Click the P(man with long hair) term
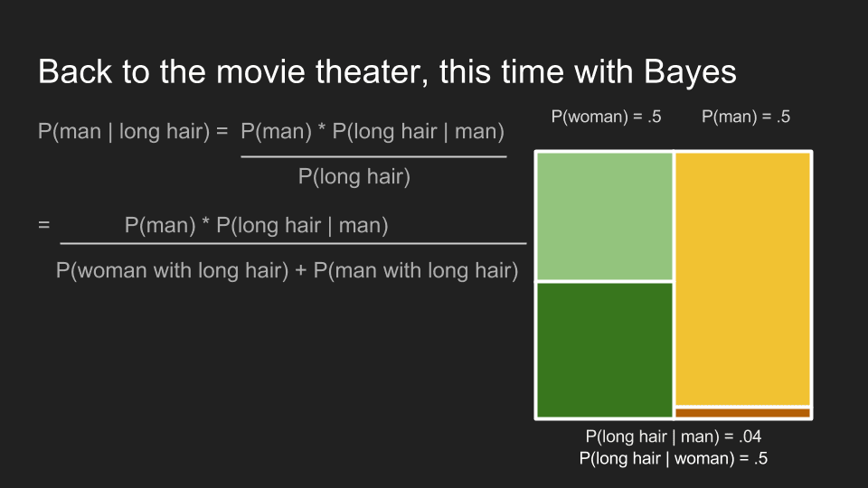Viewport: 868px width, 488px height. (416, 271)
